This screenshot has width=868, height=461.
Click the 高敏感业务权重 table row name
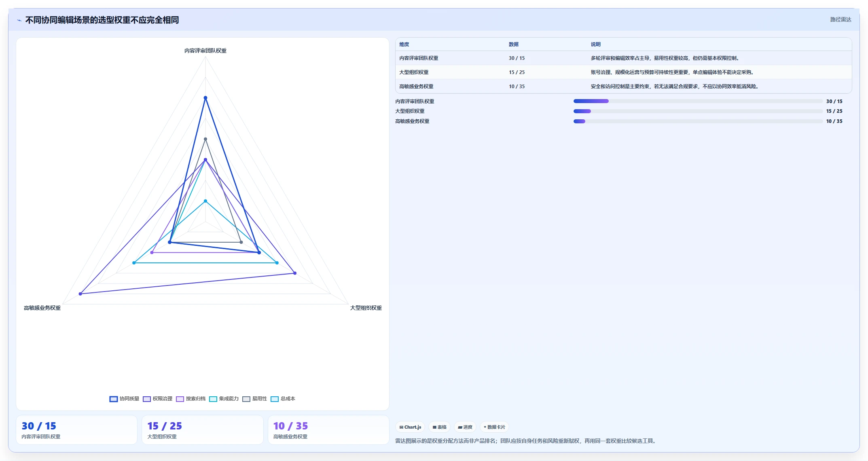416,87
